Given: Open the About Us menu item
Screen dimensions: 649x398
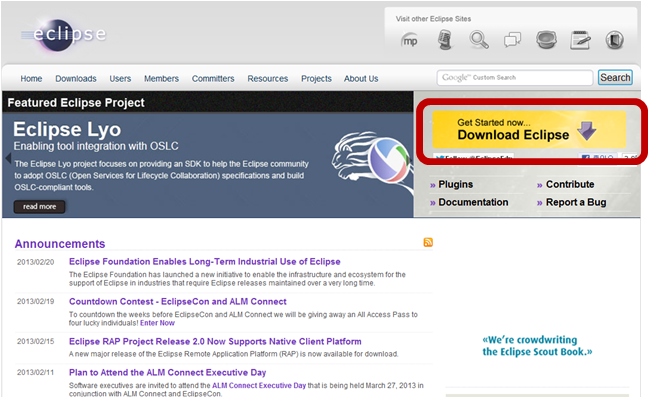Looking at the screenshot, I should (x=361, y=79).
